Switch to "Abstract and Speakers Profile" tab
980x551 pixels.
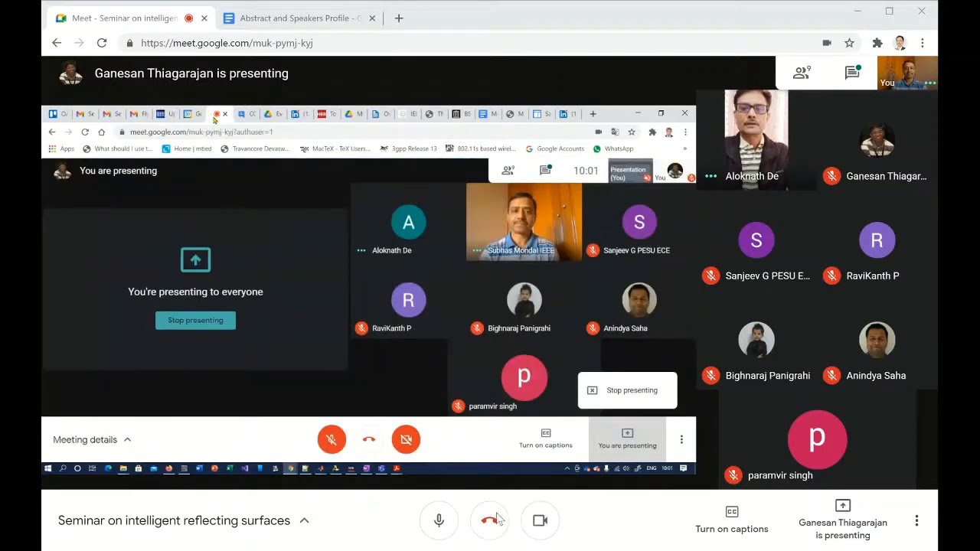[x=299, y=18]
